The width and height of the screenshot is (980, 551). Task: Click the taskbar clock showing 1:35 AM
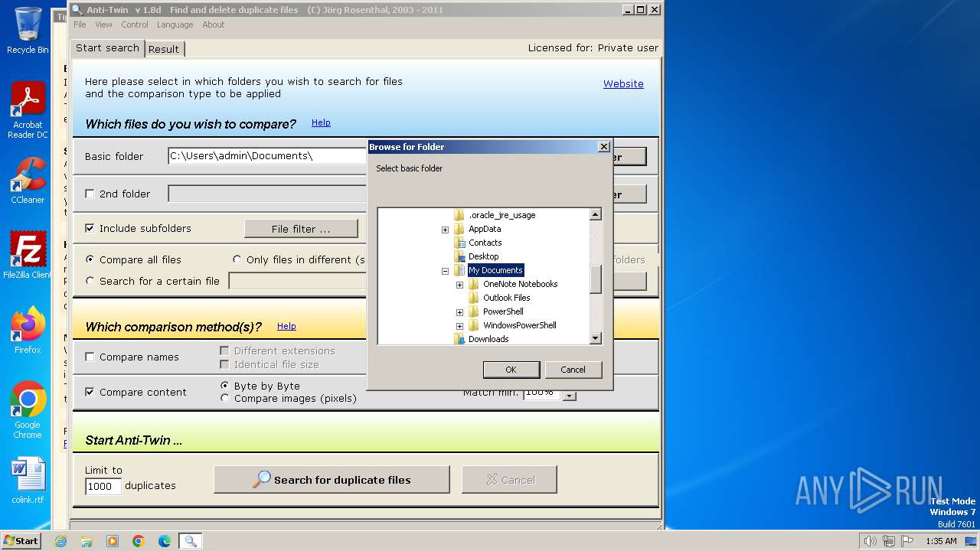[940, 541]
